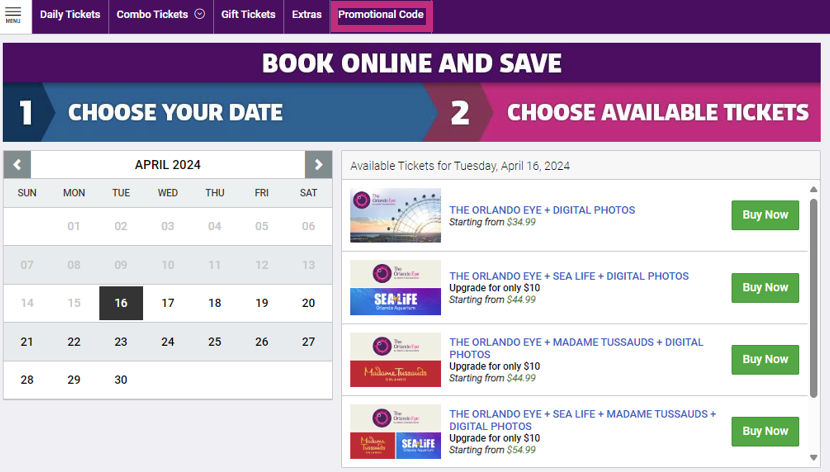Image resolution: width=830 pixels, height=472 pixels.
Task: Select April 29 on the calendar
Action: (74, 380)
